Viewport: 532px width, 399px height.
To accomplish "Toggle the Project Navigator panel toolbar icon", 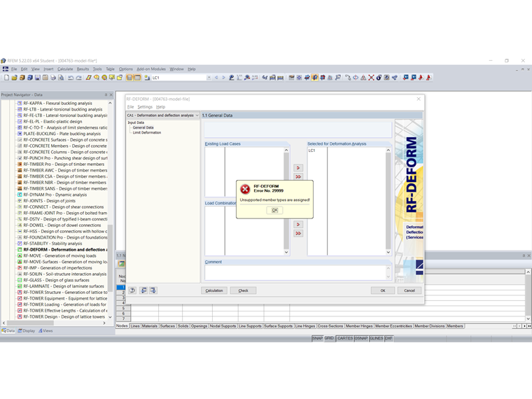I will pyautogui.click(x=129, y=78).
